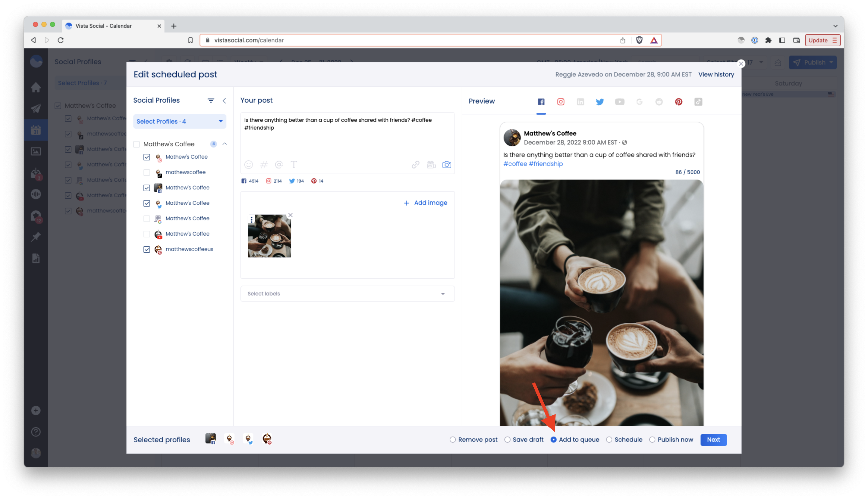Switch preview to LinkedIn tab
868x499 pixels.
(581, 102)
